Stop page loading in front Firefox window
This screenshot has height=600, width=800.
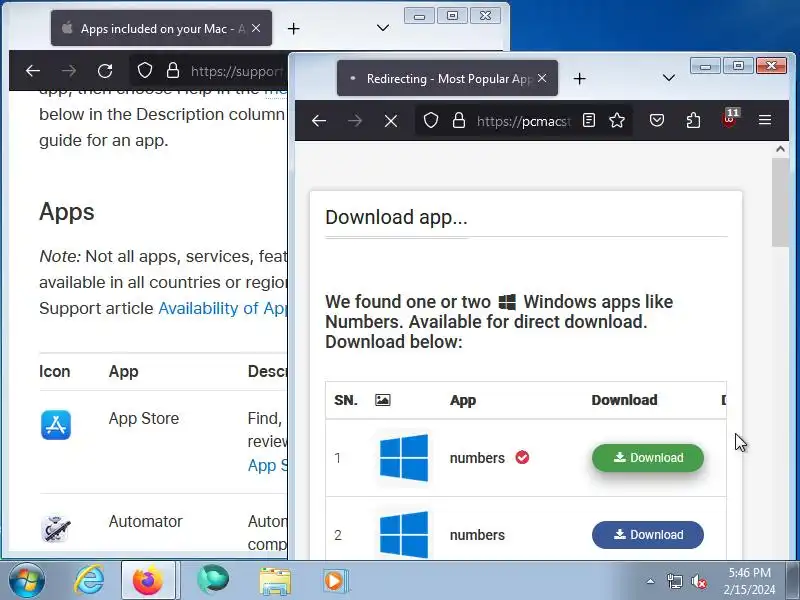point(391,121)
